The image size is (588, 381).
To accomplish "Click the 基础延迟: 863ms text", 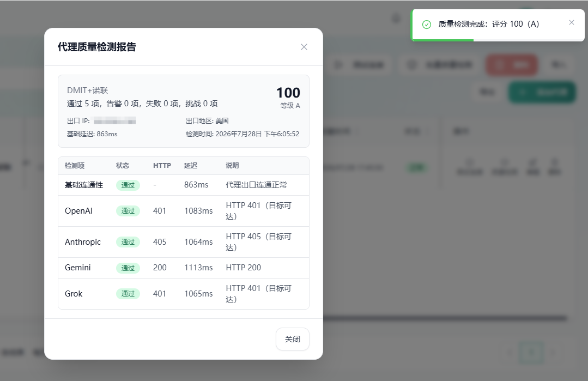I will pos(92,134).
